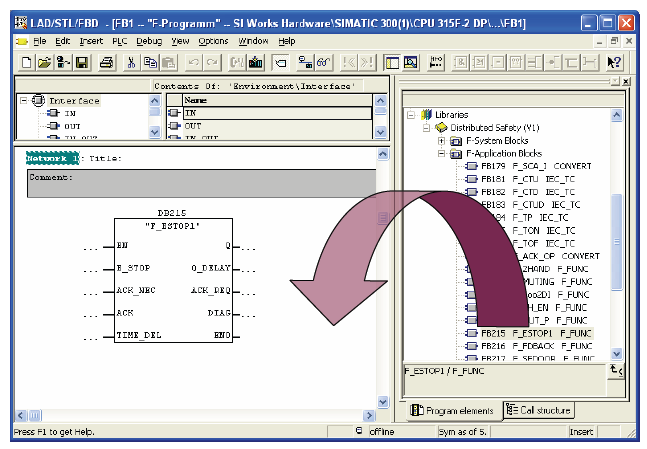Viewport: 647px width, 449px height.
Task: Expand the F-System Blocks folder
Action: pos(442,141)
